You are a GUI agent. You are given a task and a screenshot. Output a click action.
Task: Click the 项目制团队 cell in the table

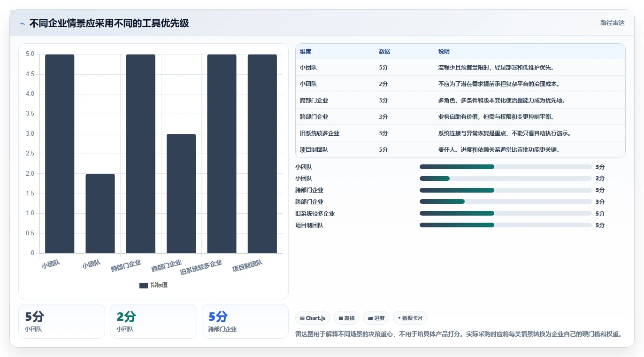coord(314,150)
